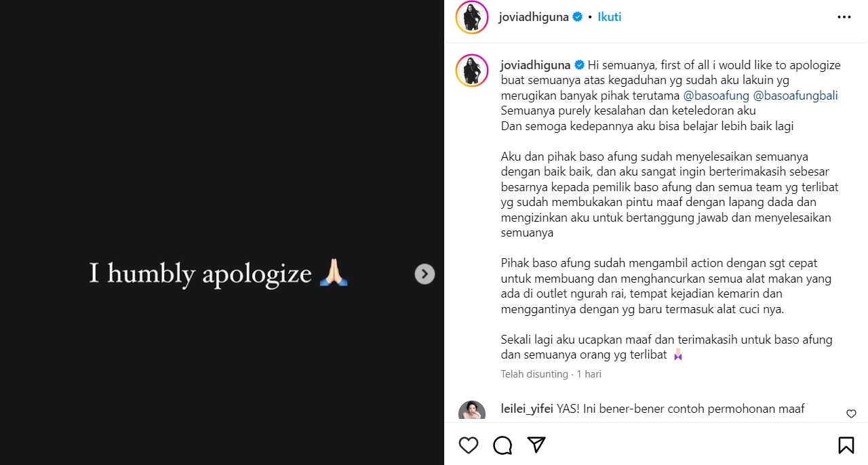Open joviadhiguna avatar beside the caption
This screenshot has height=465, width=868.
tap(472, 70)
